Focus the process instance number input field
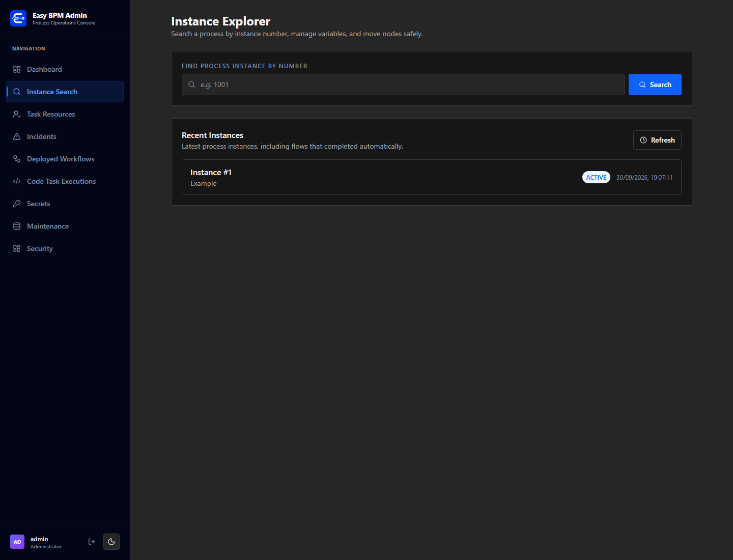This screenshot has width=733, height=560. (403, 85)
